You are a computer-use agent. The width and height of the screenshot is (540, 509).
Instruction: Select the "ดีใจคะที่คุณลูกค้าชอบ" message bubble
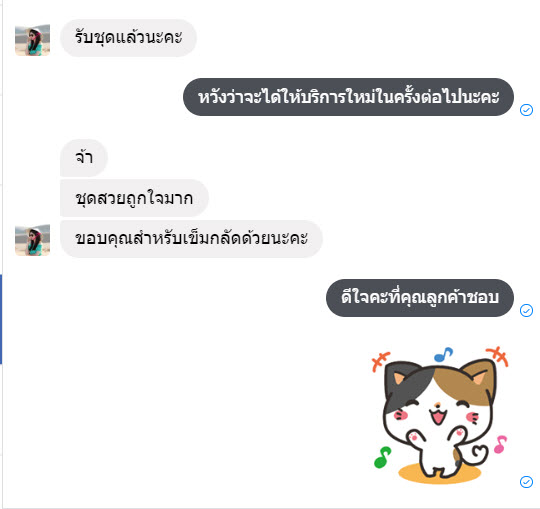(420, 298)
